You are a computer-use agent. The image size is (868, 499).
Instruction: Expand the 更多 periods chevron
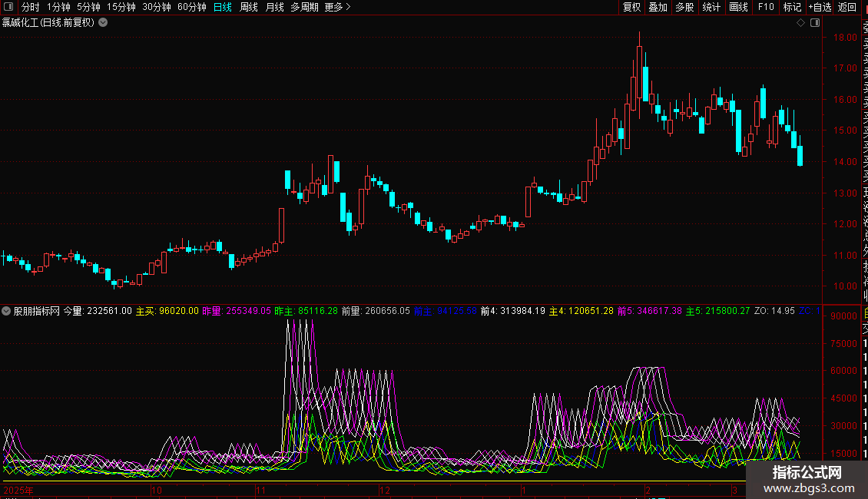point(348,7)
